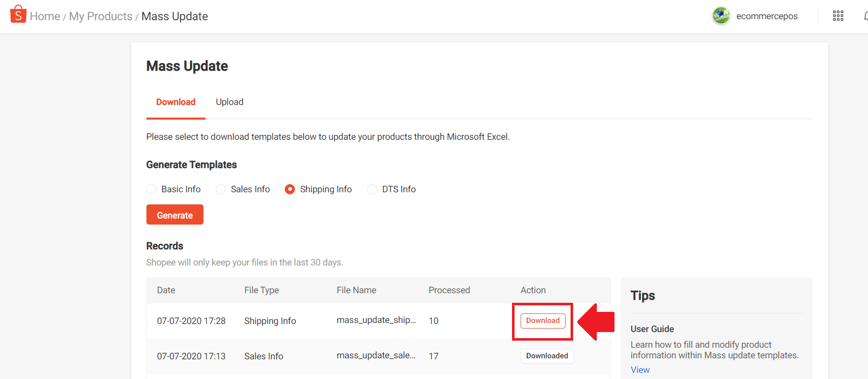Open the Download tab
Image resolution: width=868 pixels, height=379 pixels.
tap(176, 102)
